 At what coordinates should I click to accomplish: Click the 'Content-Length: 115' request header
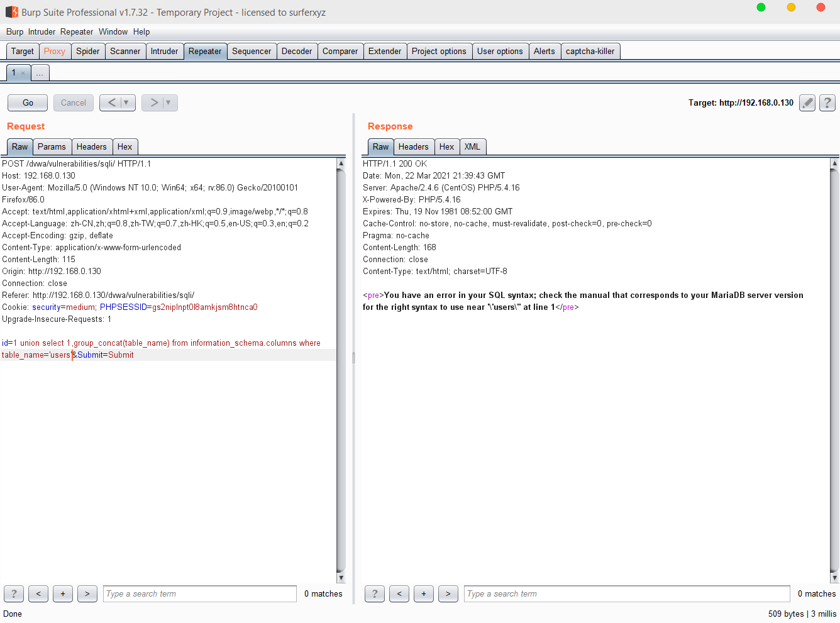(x=38, y=260)
